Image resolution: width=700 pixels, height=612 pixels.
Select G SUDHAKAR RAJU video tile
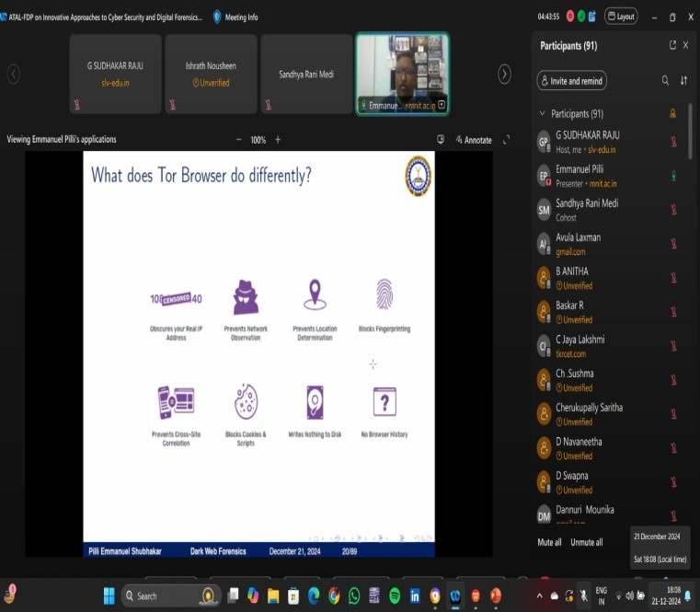(115, 74)
